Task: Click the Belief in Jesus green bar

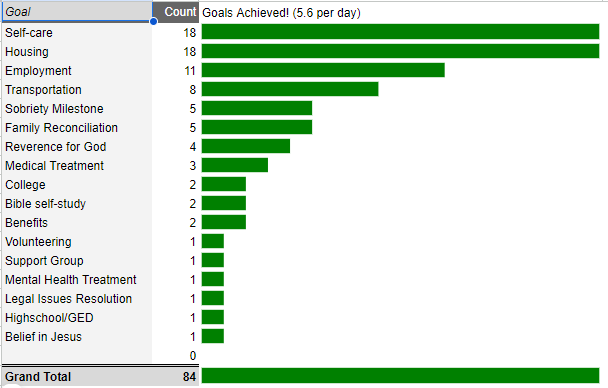Action: pos(212,336)
